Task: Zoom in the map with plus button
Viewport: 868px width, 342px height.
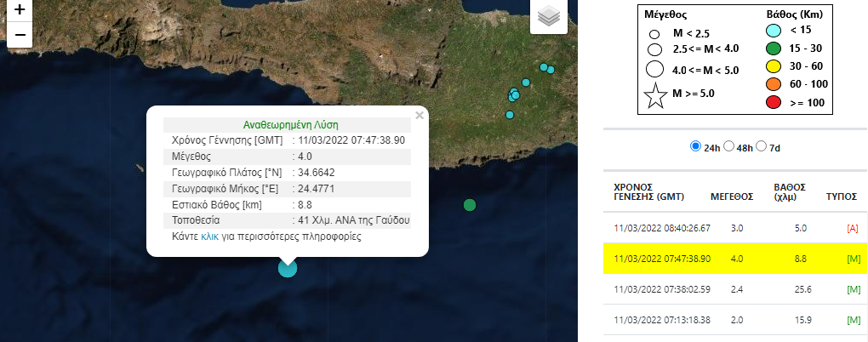Action: (x=20, y=10)
